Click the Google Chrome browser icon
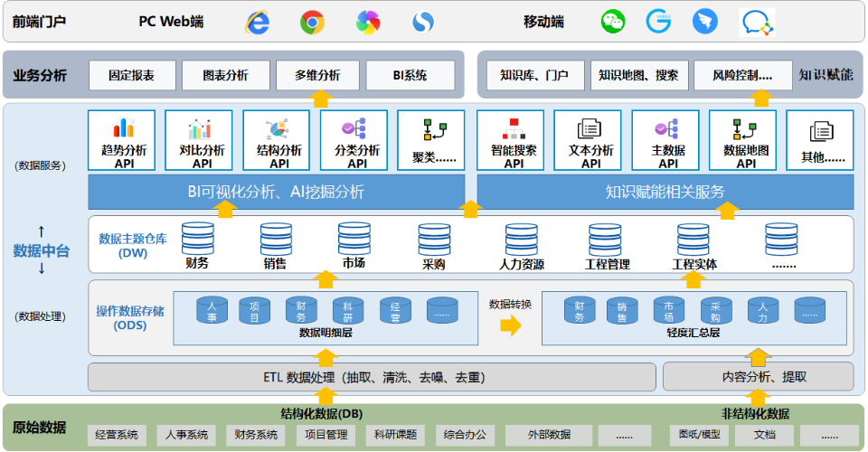The width and height of the screenshot is (868, 452). tap(313, 23)
